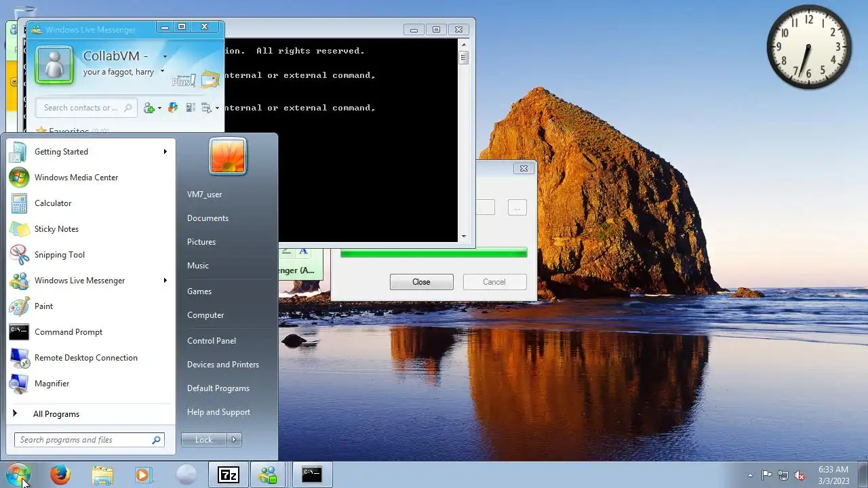Open the Messenger mail inbox icon
This screenshot has width=868, height=488.
point(210,80)
